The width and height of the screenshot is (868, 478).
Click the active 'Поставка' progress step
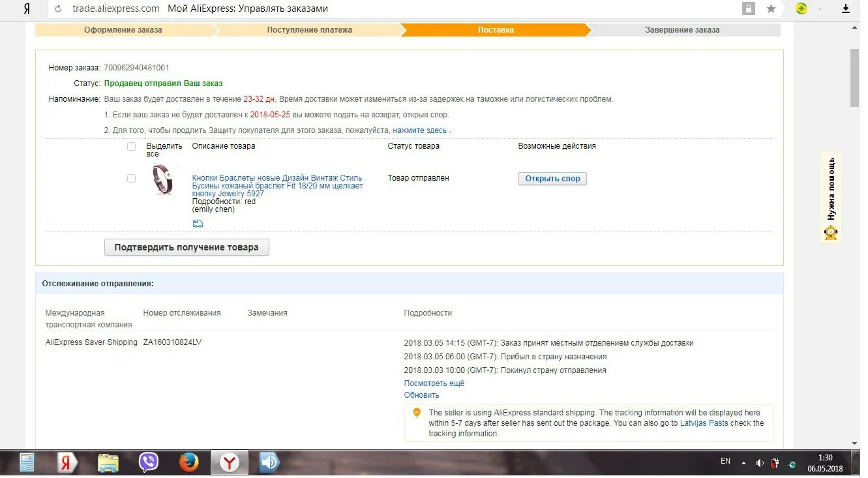pyautogui.click(x=496, y=30)
